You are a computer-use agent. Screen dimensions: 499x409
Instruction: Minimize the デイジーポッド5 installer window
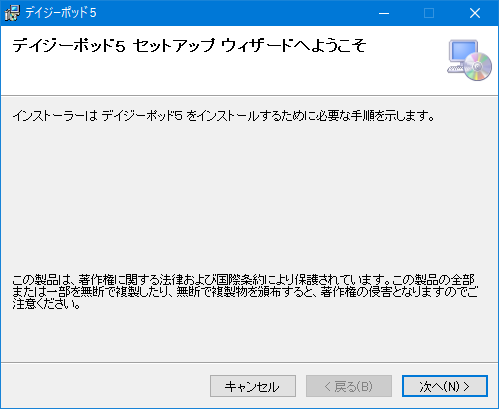coord(384,13)
